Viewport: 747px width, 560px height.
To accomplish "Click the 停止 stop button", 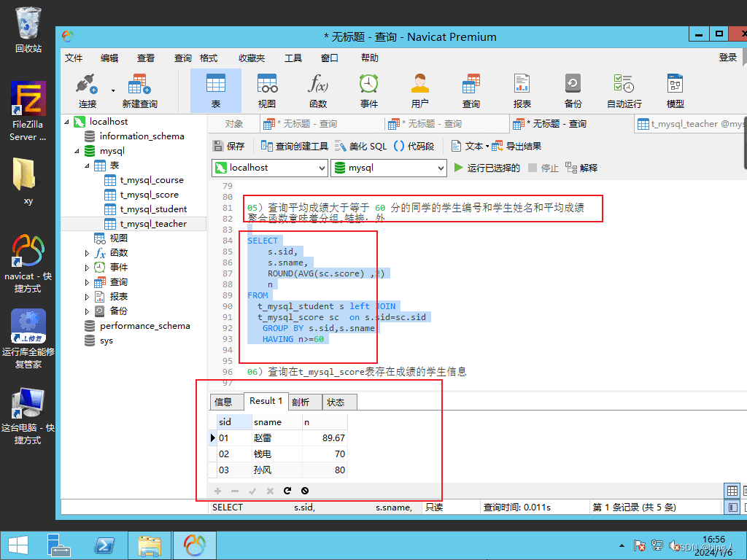I will (x=543, y=168).
